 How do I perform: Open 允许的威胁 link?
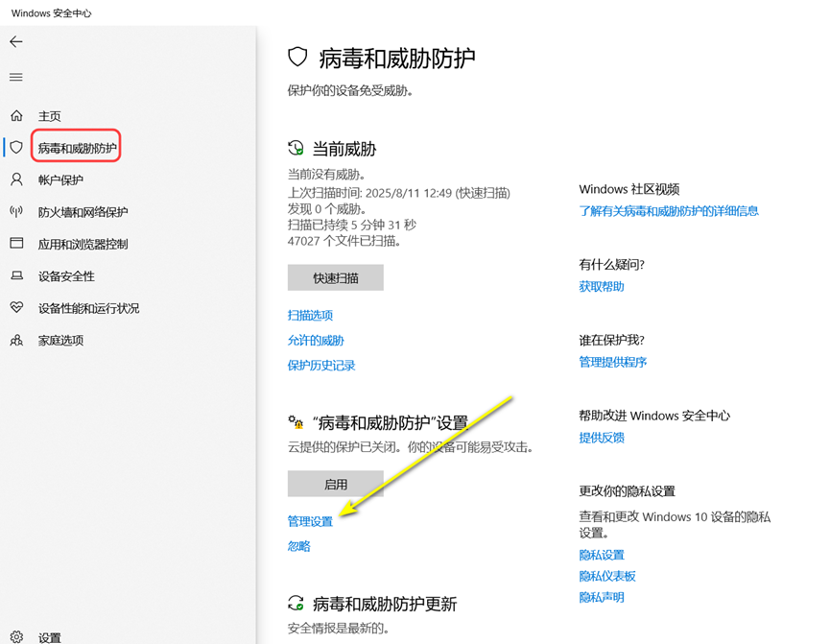pos(316,340)
